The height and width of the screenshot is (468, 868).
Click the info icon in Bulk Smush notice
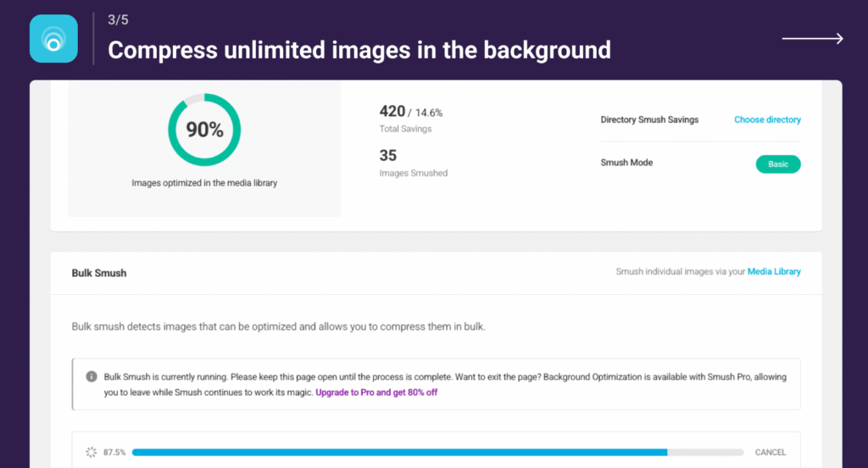click(x=92, y=376)
